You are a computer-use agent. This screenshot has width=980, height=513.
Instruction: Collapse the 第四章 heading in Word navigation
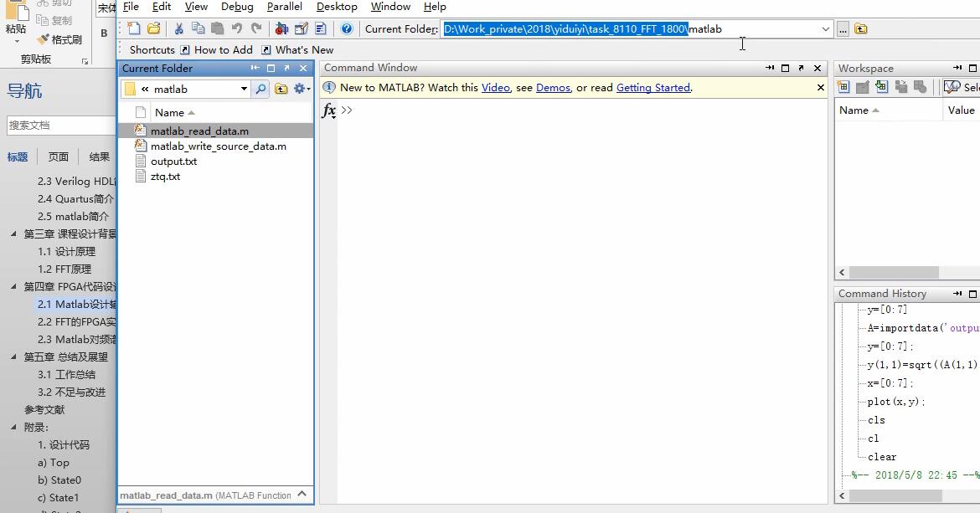[13, 286]
